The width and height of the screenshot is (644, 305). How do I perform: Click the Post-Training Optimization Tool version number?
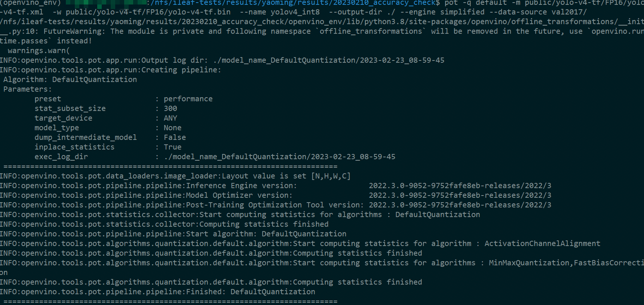coord(460,205)
